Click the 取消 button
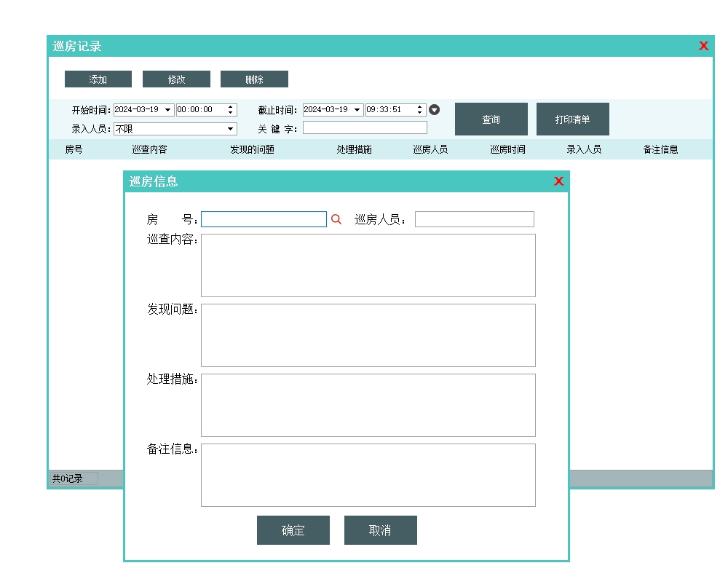728x579 pixels. 380,530
